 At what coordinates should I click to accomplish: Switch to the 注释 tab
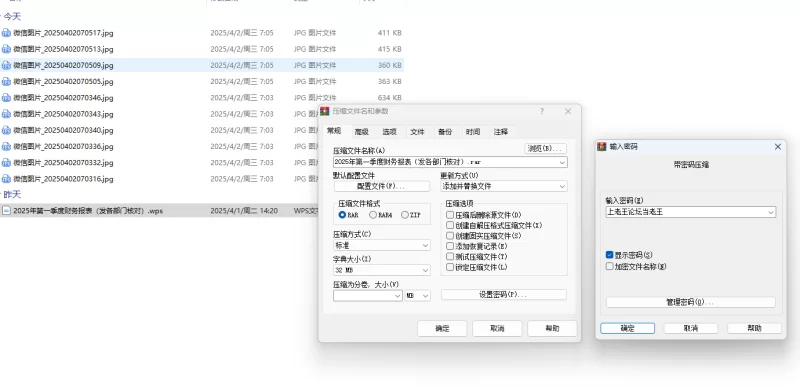(501, 132)
